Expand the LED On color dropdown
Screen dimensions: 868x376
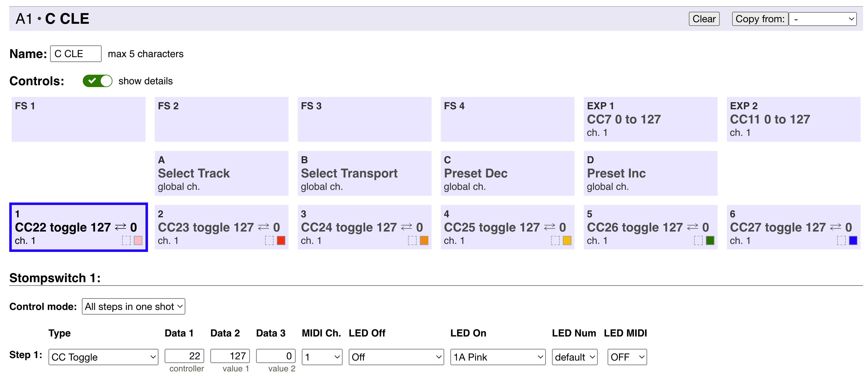[x=498, y=357]
